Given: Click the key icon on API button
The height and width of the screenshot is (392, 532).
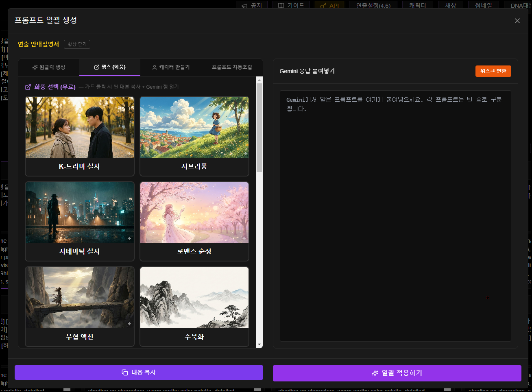Looking at the screenshot, I should coord(323,6).
